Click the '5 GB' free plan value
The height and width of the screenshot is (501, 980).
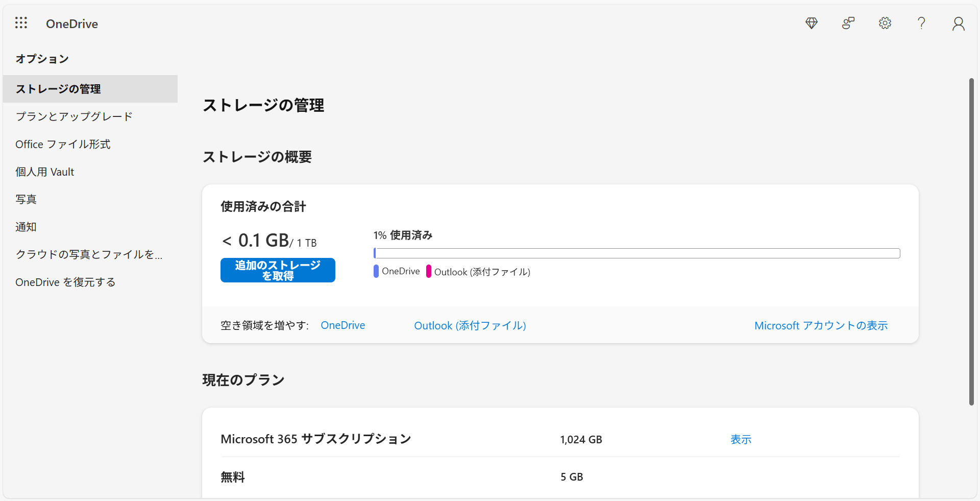572,476
